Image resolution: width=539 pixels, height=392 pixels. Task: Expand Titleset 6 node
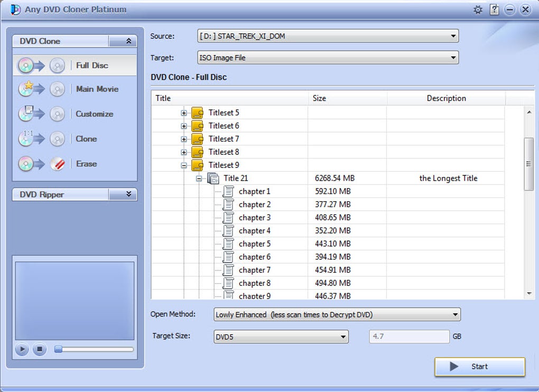coord(184,126)
